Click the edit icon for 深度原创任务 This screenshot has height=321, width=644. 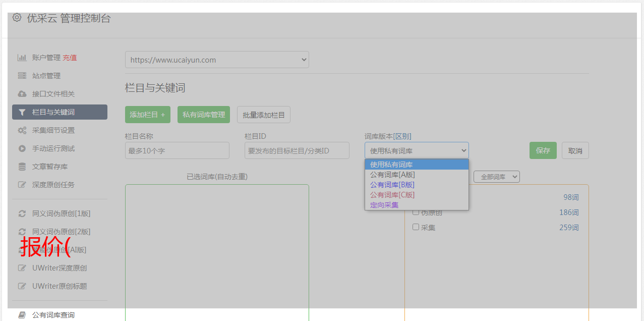coord(22,185)
